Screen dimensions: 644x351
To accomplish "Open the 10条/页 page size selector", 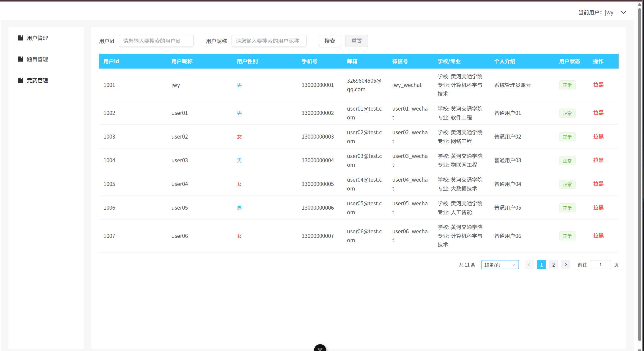I will (x=500, y=265).
